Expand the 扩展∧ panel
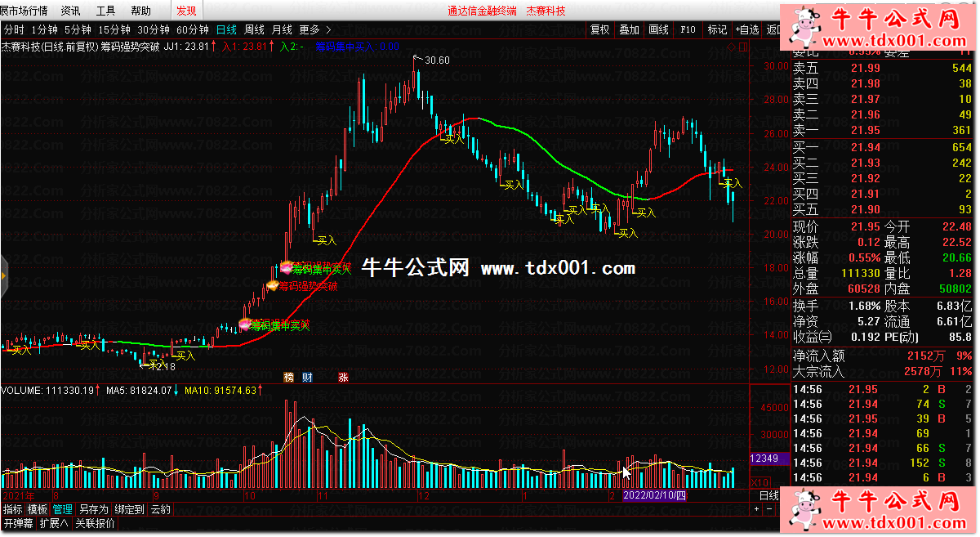Viewport: 980px width, 537px height. click(54, 523)
